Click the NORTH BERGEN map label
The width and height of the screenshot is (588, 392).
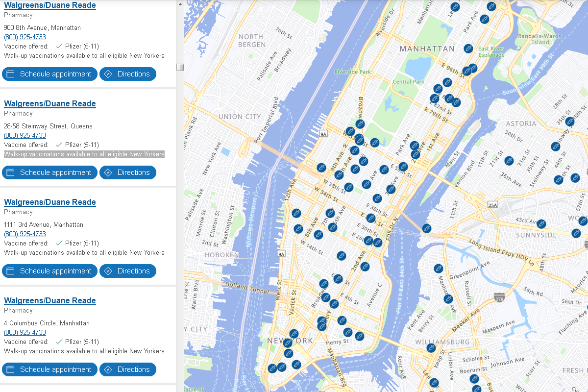(251, 41)
